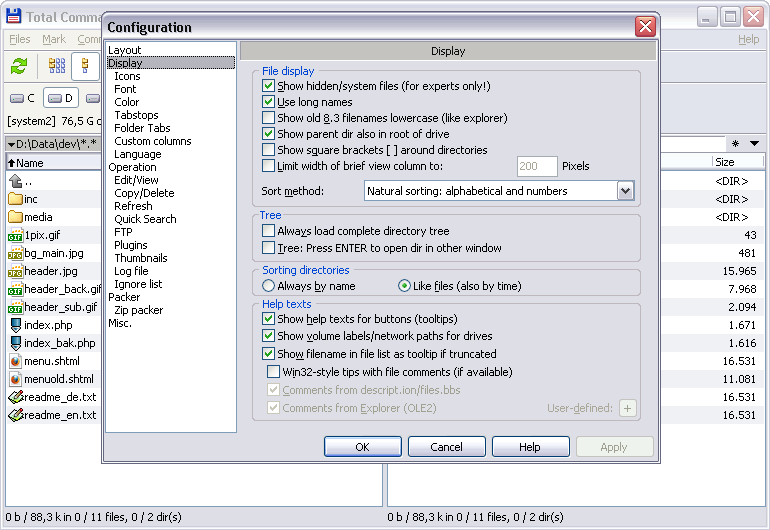Open Custom columns configuration page
This screenshot has height=530, width=770.
(153, 141)
